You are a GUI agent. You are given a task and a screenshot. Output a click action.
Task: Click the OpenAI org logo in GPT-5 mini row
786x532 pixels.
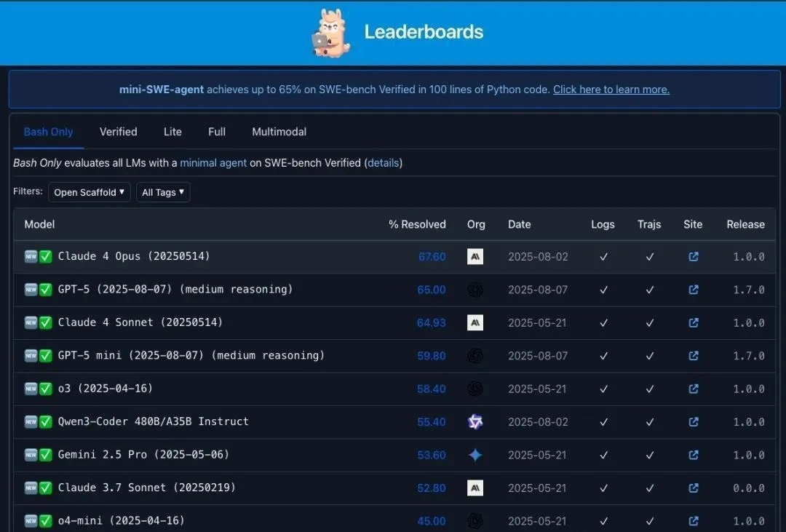point(475,356)
